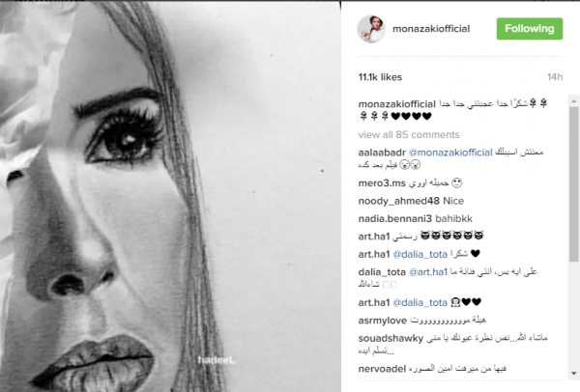Open monazakiofficial username in post header
Viewport: 580px width, 392px height.
[x=431, y=29]
